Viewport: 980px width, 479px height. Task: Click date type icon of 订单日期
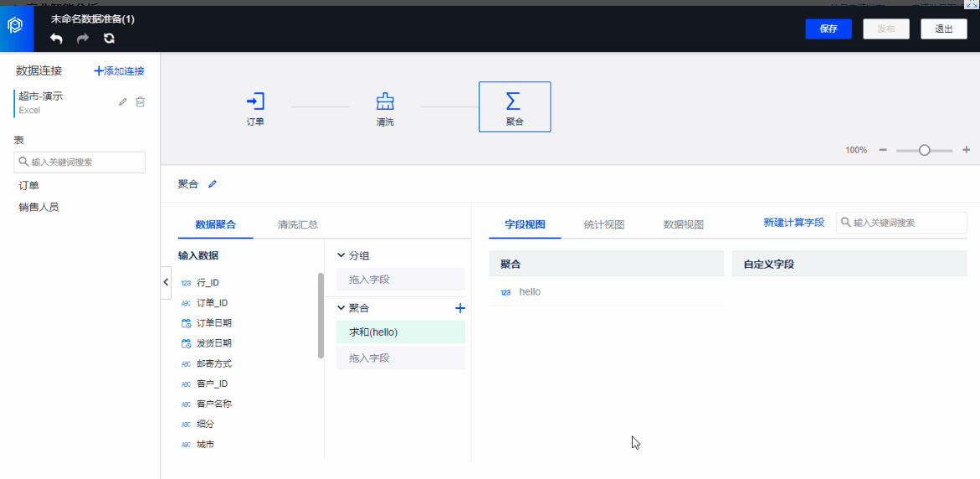point(186,323)
